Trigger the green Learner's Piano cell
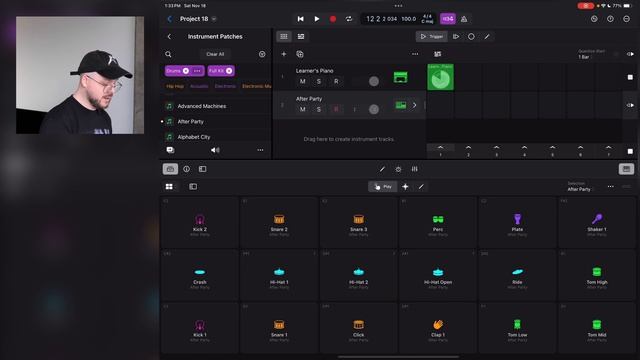Image resolution: width=640 pixels, height=360 pixels. (440, 77)
